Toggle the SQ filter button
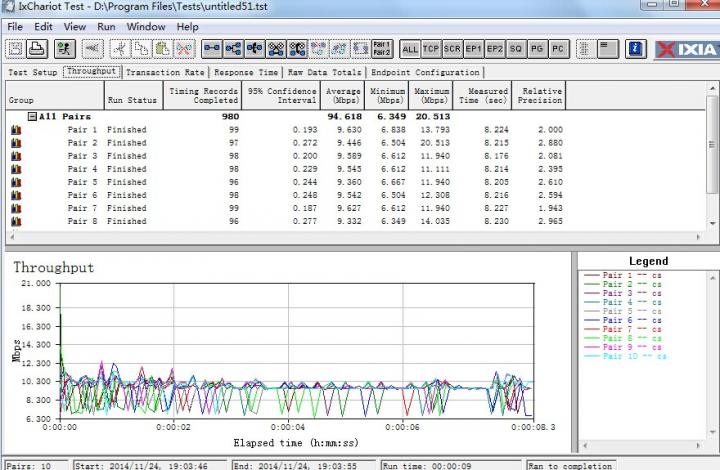 click(x=516, y=49)
